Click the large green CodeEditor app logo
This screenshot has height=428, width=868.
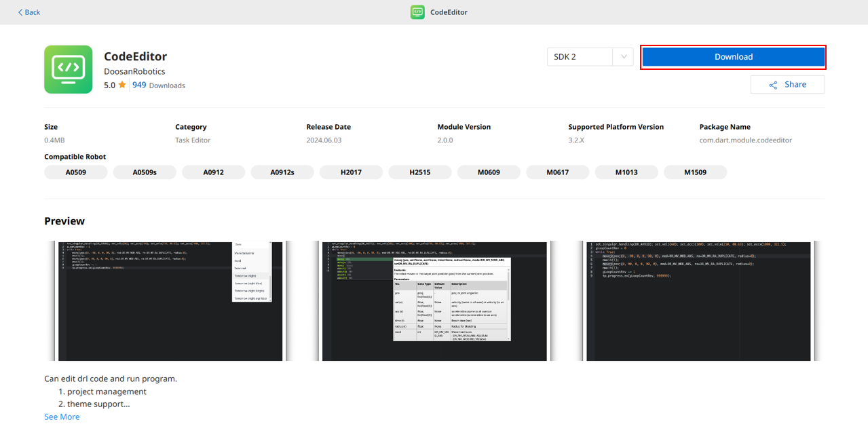[x=69, y=69]
